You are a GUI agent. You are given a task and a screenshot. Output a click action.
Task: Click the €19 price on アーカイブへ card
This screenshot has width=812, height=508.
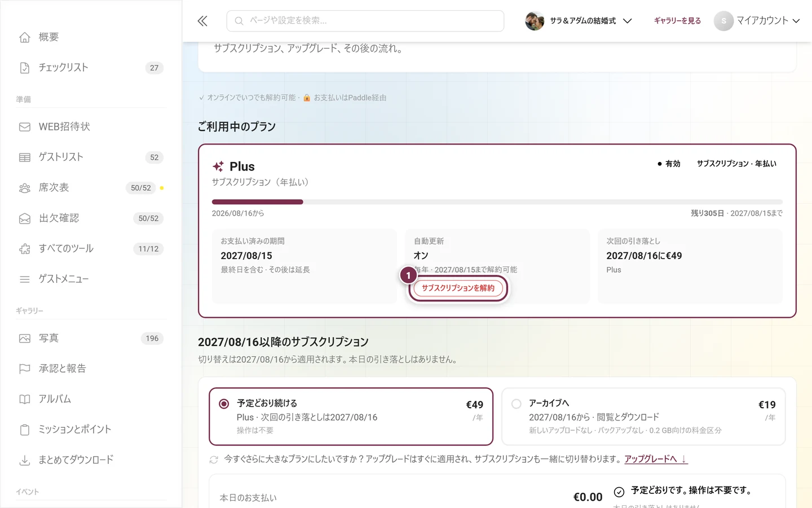767,405
